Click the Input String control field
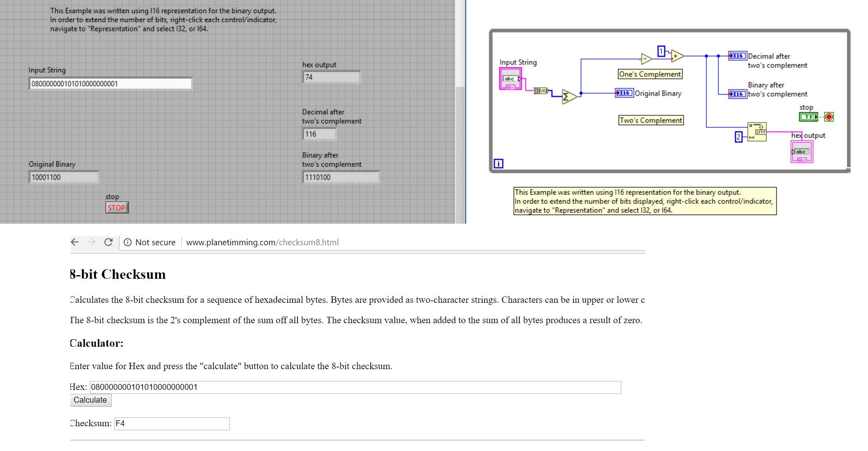 pos(110,84)
